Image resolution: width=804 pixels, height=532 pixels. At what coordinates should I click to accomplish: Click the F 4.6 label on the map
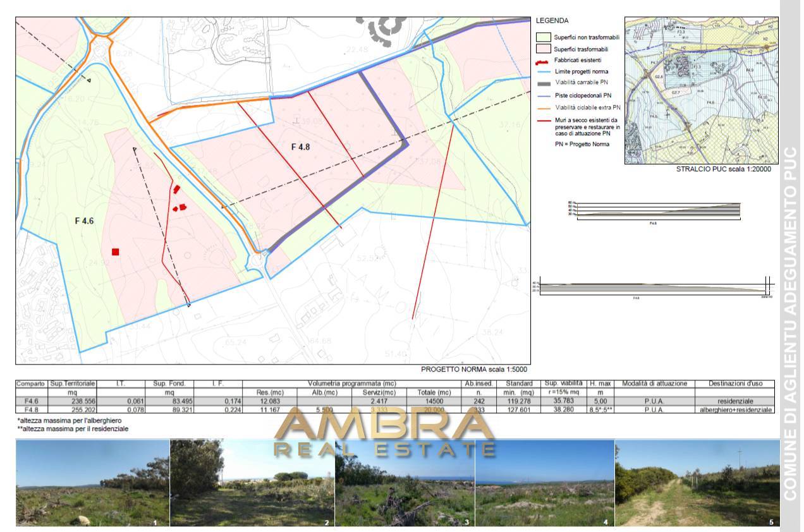(84, 221)
